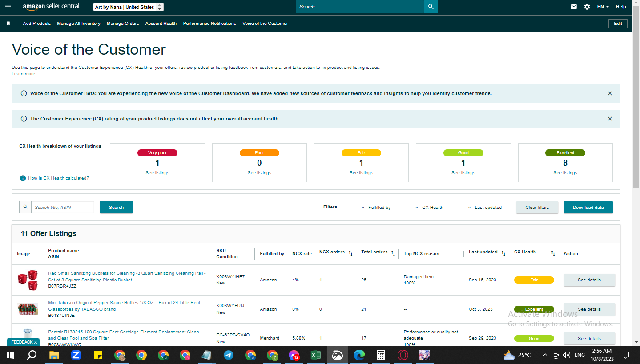See details for Red Sanitizing Buckets
Image resolution: width=640 pixels, height=364 pixels.
click(589, 280)
